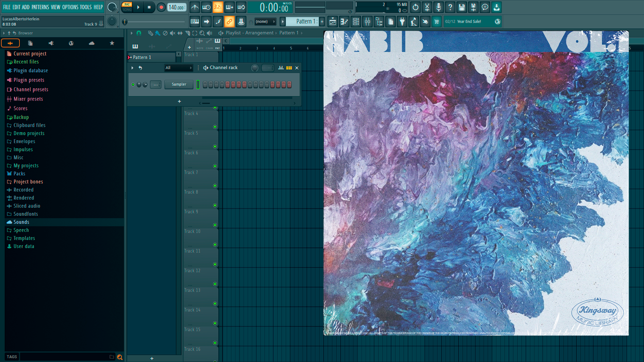Viewport: 644px width, 362px height.
Task: Save the project with the floppy disk icon
Action: (462, 7)
